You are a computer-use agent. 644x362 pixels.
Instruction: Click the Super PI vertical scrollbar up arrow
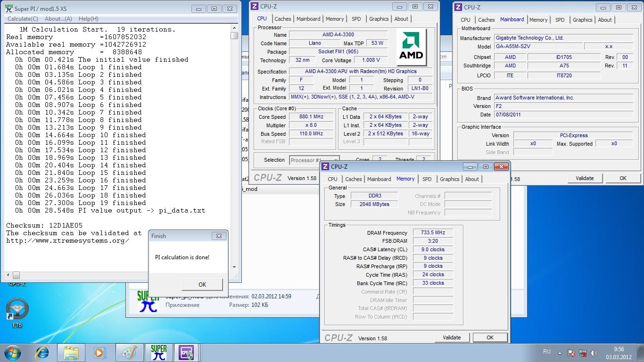click(x=234, y=28)
